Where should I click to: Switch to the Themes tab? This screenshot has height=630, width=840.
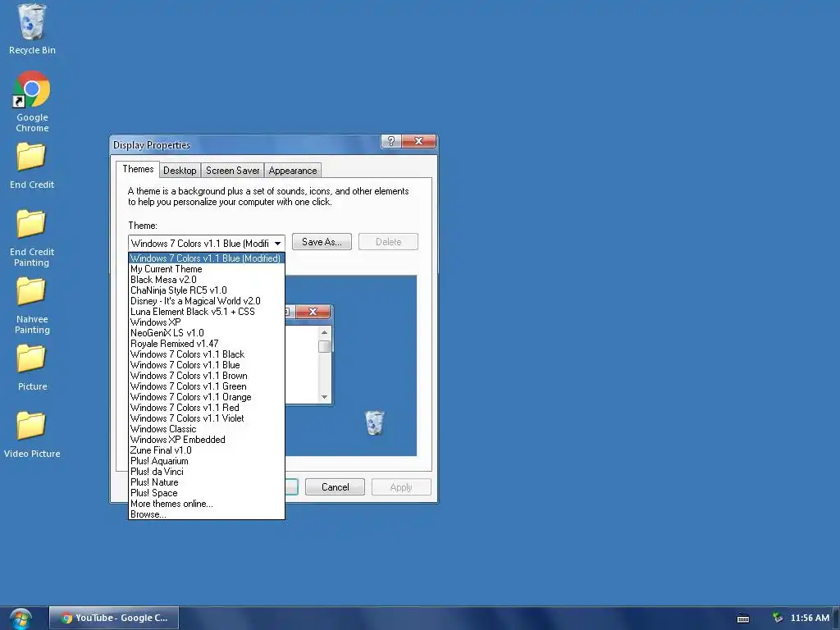(x=138, y=169)
